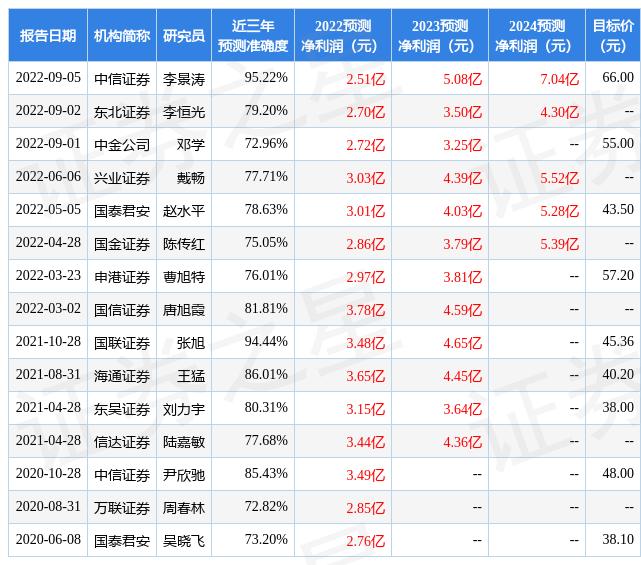Click accuracy value 94.44%
641x565 pixels.
point(266,342)
